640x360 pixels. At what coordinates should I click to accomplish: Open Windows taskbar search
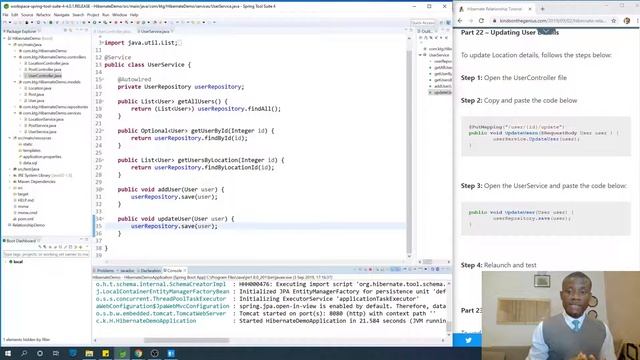24,353
